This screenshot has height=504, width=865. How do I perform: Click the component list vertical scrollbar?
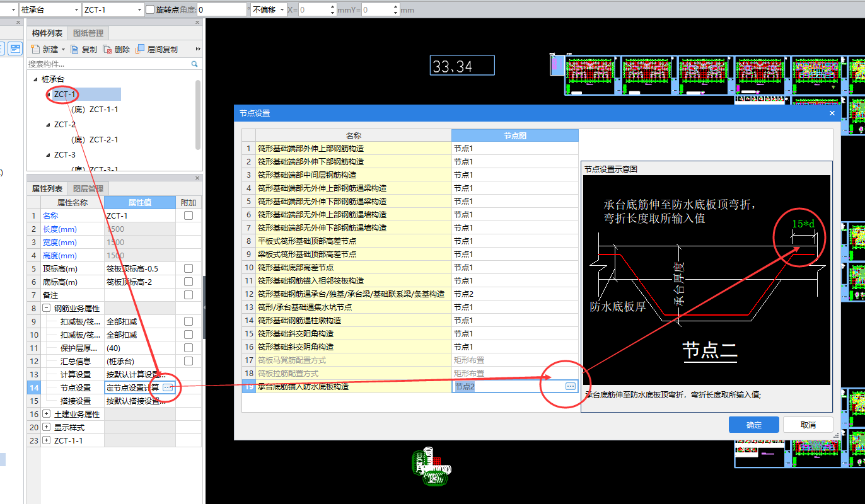198,113
